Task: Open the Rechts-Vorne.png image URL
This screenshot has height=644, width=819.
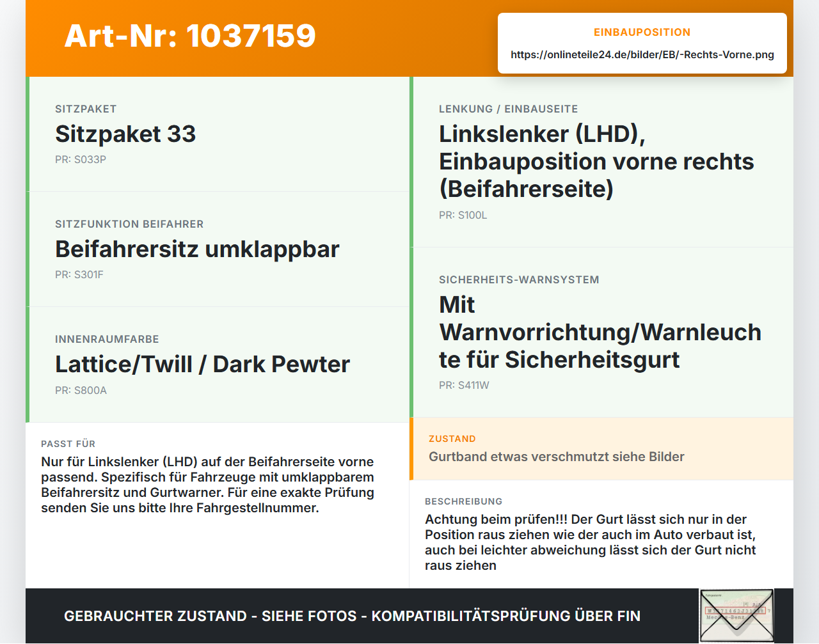Action: tap(642, 54)
